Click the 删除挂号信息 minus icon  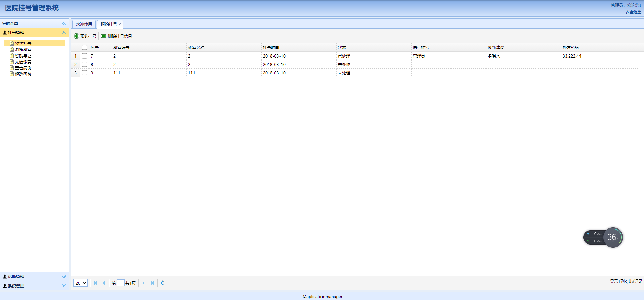click(x=104, y=36)
